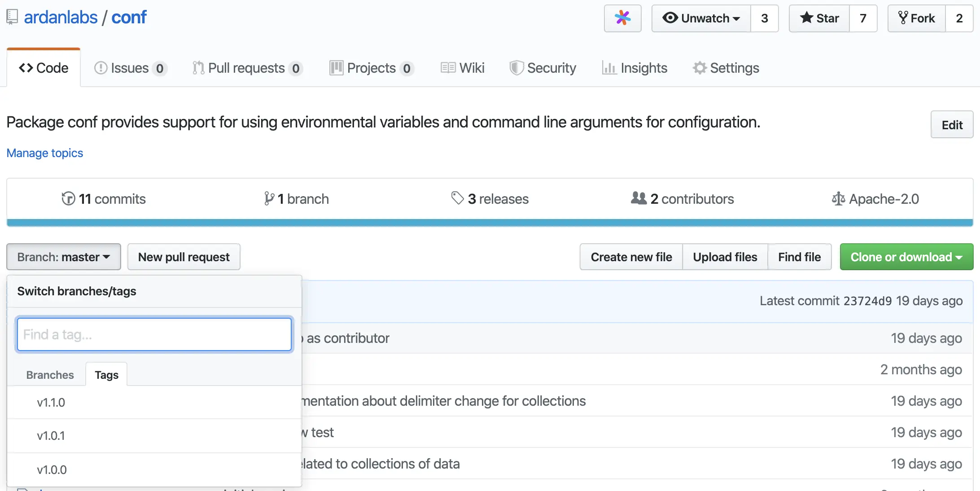Click the law scale icon beside Apache-2.0
Screen dimensions: 980x491
pyautogui.click(x=838, y=198)
